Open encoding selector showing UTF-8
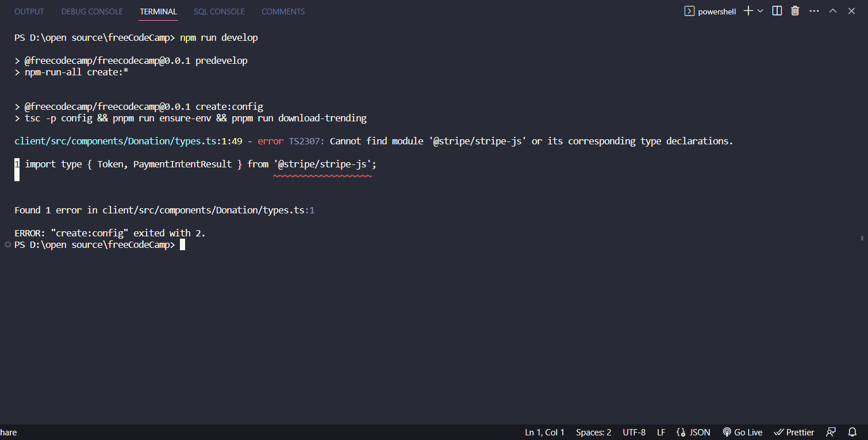Image resolution: width=868 pixels, height=440 pixels. 634,432
